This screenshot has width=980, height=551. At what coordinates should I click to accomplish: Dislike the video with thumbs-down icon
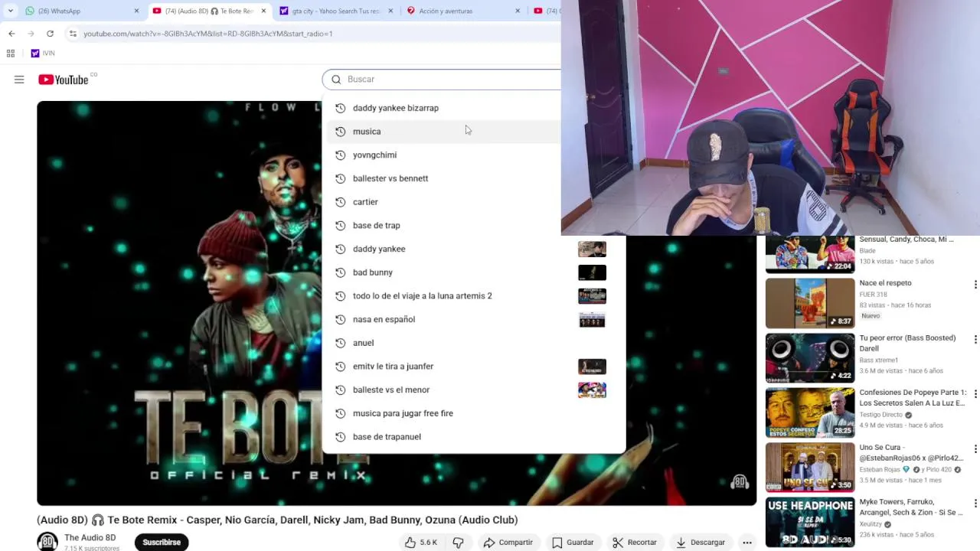[x=458, y=542]
